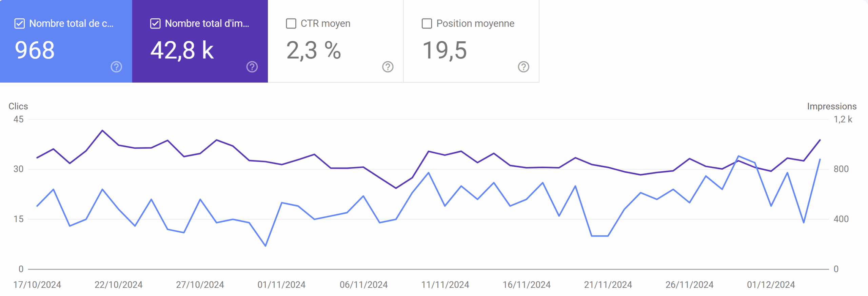Click the 01/11/2024 date label
This screenshot has height=296, width=868.
281,284
